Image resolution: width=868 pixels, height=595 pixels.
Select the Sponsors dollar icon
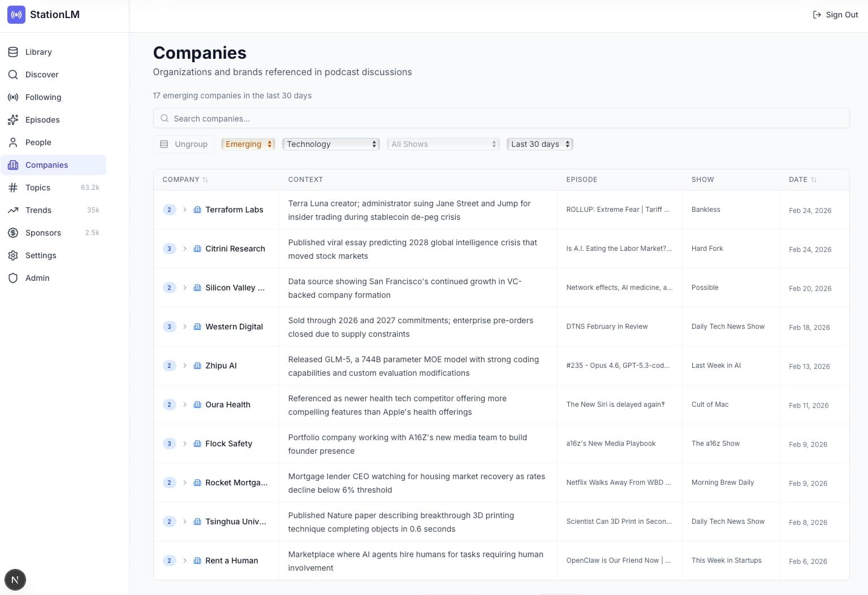(13, 233)
